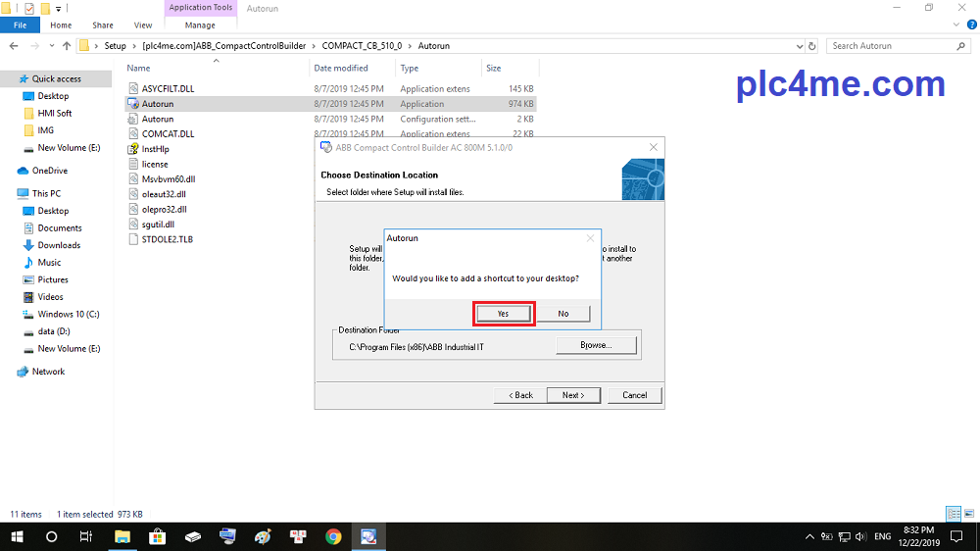The width and height of the screenshot is (980, 551).
Task: Open Network in navigation pane
Action: point(49,372)
